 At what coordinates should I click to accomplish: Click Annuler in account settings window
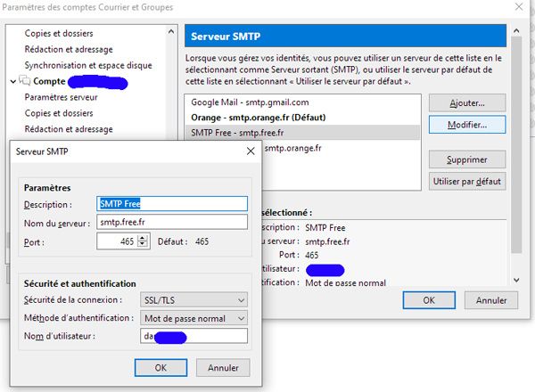pyautogui.click(x=491, y=300)
